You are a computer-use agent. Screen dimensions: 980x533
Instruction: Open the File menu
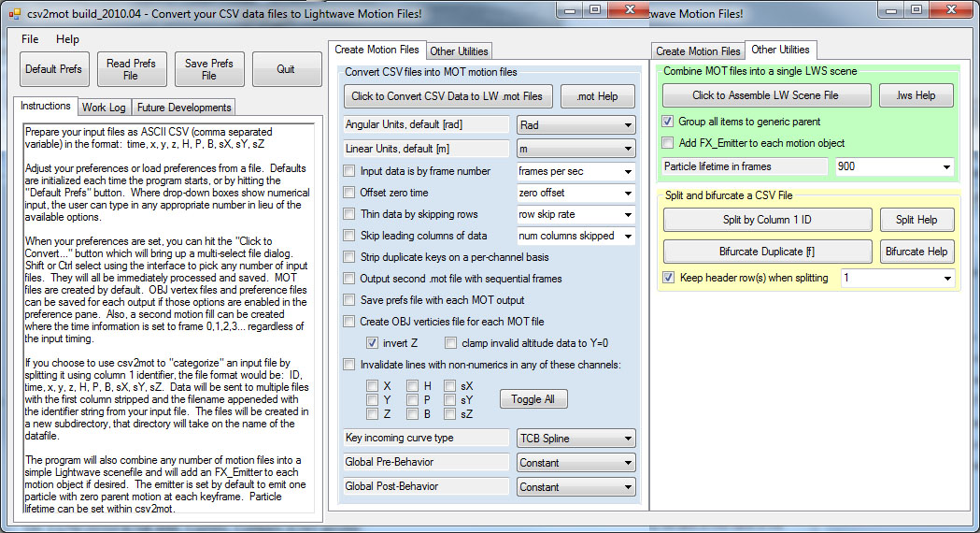(30, 38)
